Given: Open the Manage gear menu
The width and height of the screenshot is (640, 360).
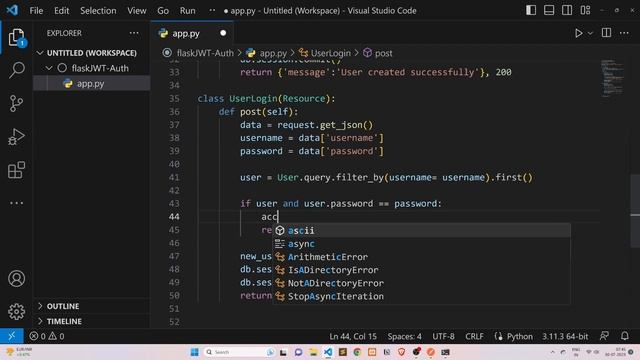Looking at the screenshot, I should pos(16,311).
